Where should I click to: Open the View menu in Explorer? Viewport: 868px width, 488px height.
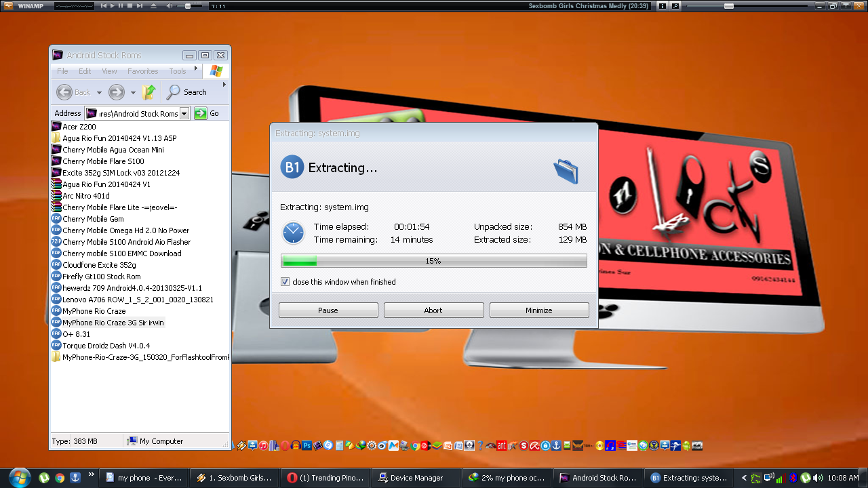(109, 71)
